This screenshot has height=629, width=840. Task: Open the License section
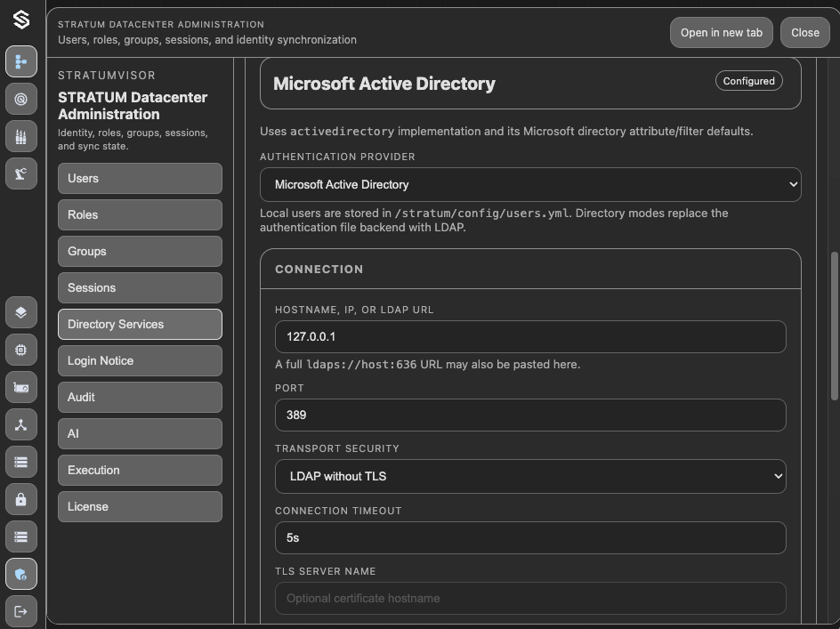(x=140, y=506)
